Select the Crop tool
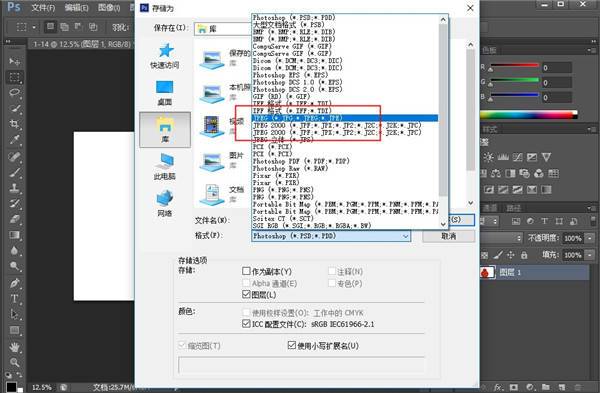The width and height of the screenshot is (600, 393). pyautogui.click(x=15, y=124)
